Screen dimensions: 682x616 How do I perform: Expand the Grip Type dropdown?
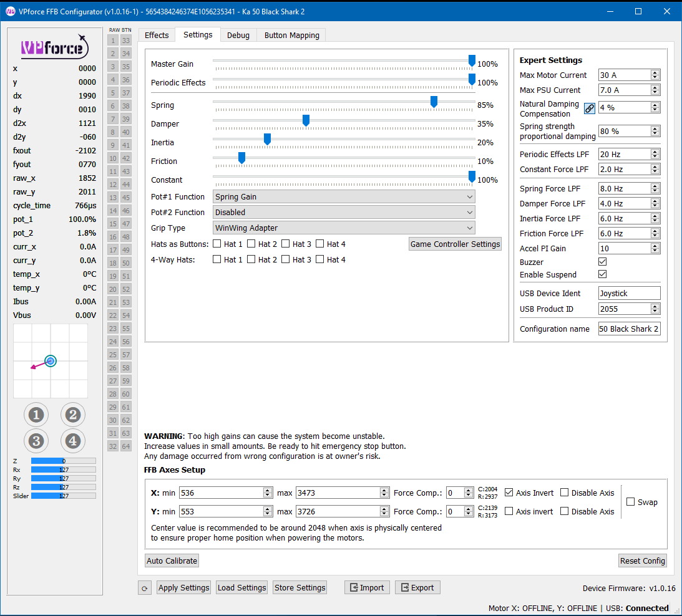(x=344, y=228)
